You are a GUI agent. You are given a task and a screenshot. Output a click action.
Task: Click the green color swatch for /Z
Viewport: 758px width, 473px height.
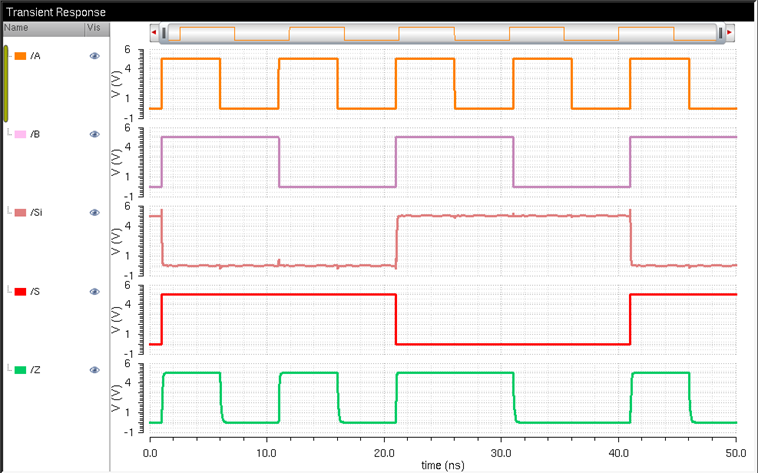20,370
